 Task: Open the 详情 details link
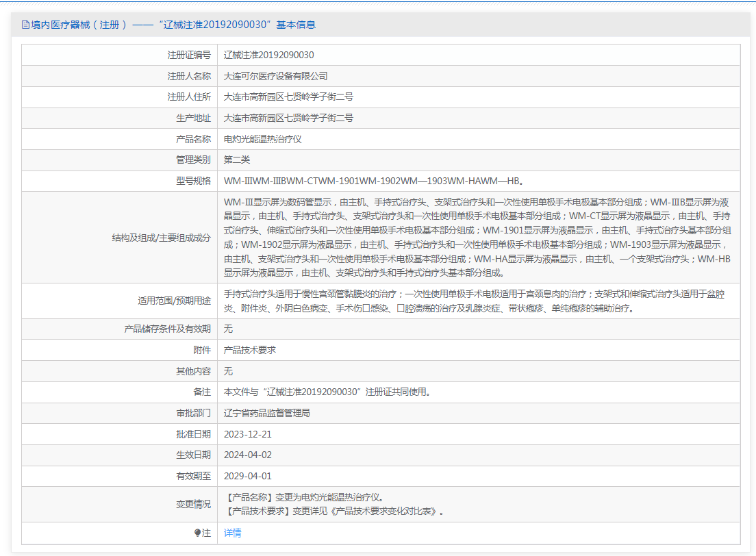[233, 533]
